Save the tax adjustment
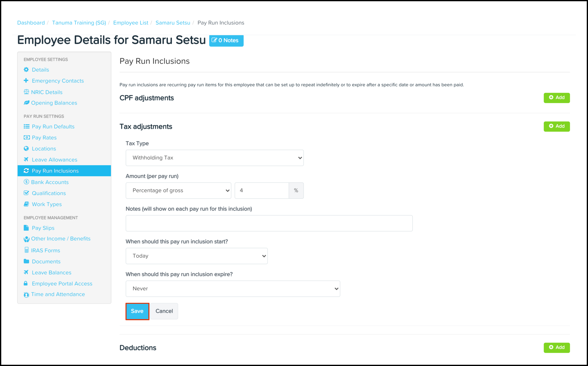 click(137, 311)
